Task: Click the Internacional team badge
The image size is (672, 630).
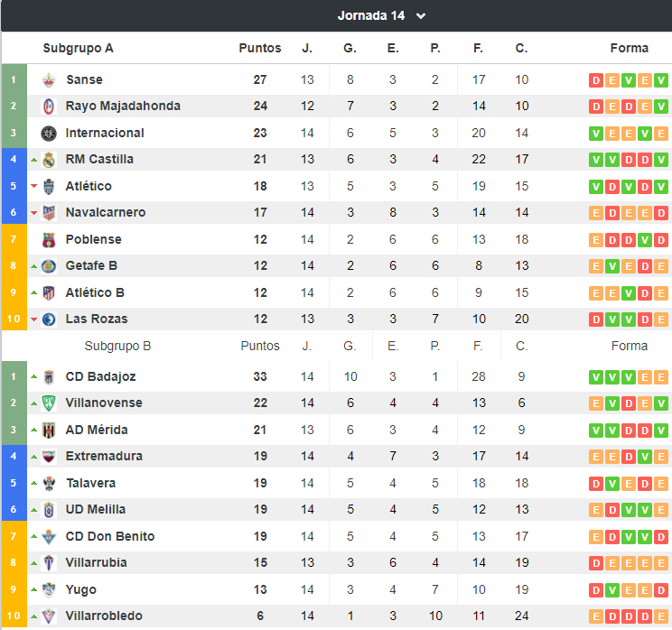Action: point(49,134)
